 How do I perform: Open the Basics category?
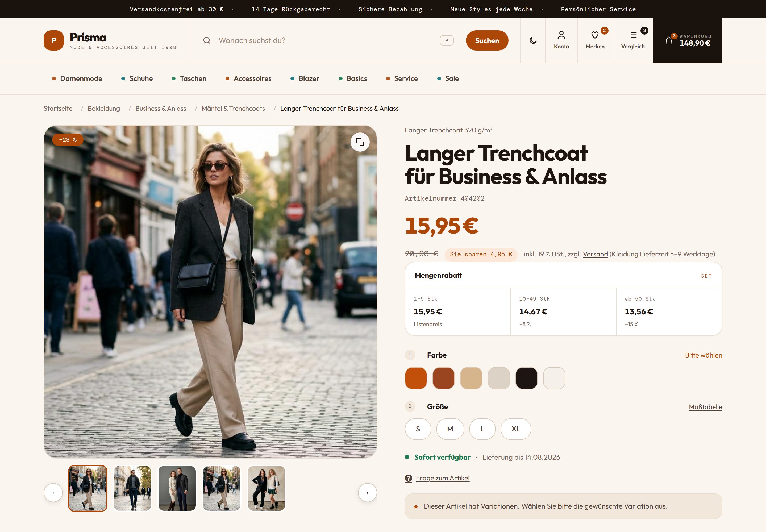coord(353,78)
